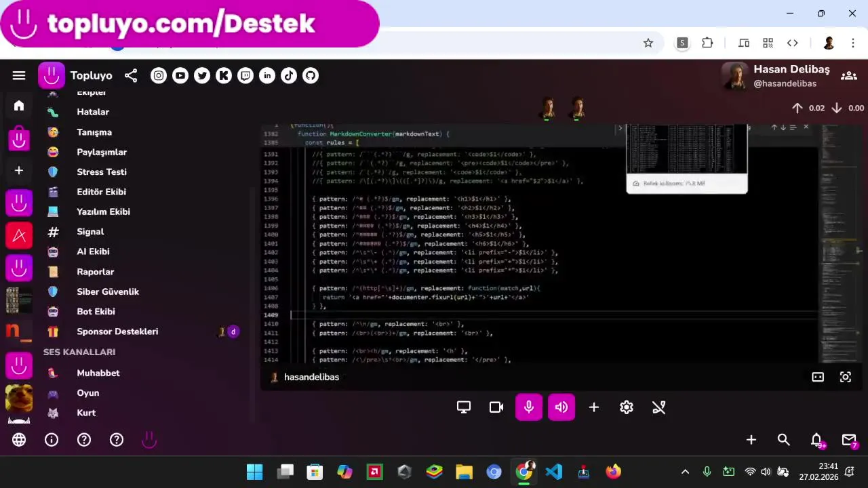Open Visual Studio Code from taskbar
868x488 pixels.
pyautogui.click(x=554, y=472)
